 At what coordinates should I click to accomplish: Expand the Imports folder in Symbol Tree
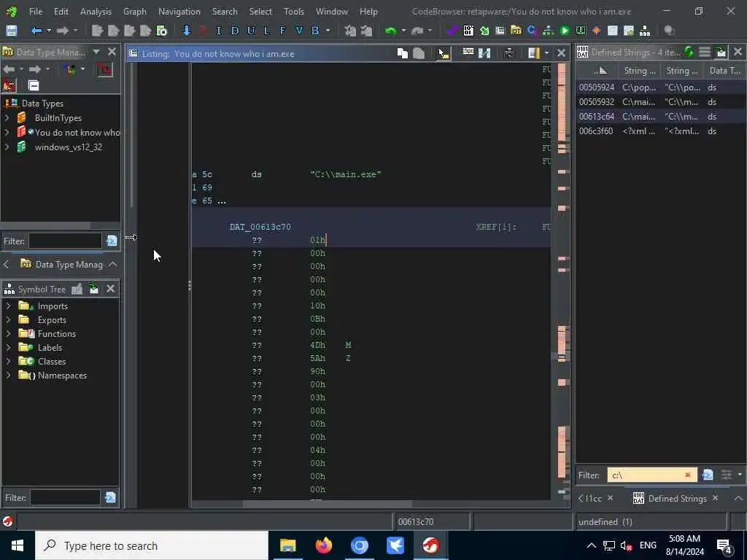[9, 306]
